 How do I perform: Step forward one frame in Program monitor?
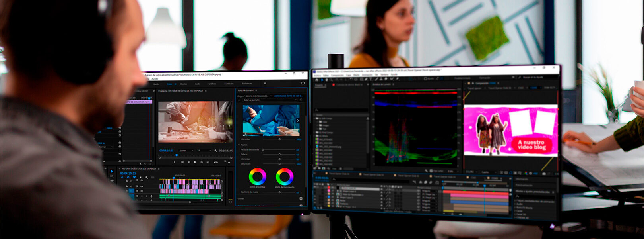[202, 162]
